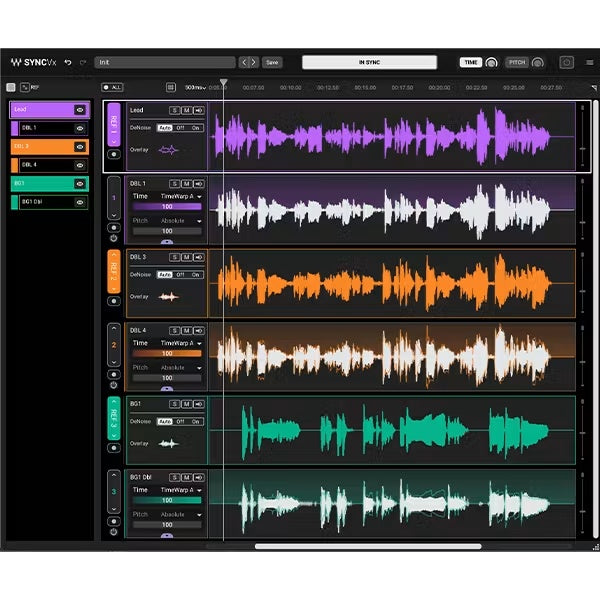Viewport: 600px width, 600px height.
Task: Adjust DBL 4 Time amount slider
Action: click(x=167, y=354)
